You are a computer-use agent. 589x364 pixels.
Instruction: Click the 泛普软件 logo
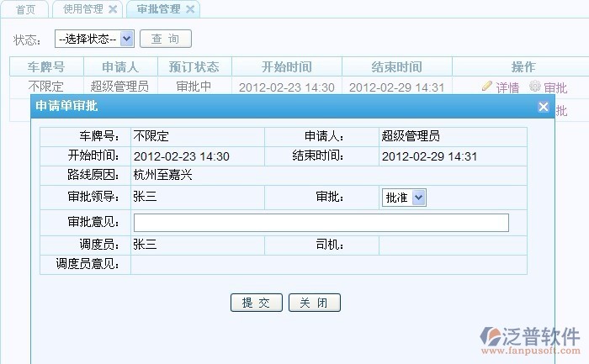click(x=530, y=337)
